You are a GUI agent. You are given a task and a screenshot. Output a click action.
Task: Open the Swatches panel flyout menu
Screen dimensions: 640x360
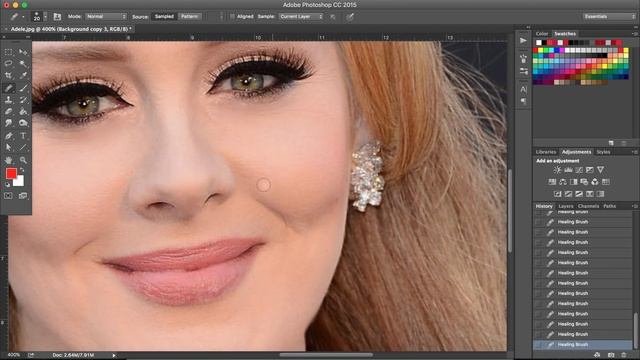(x=634, y=33)
